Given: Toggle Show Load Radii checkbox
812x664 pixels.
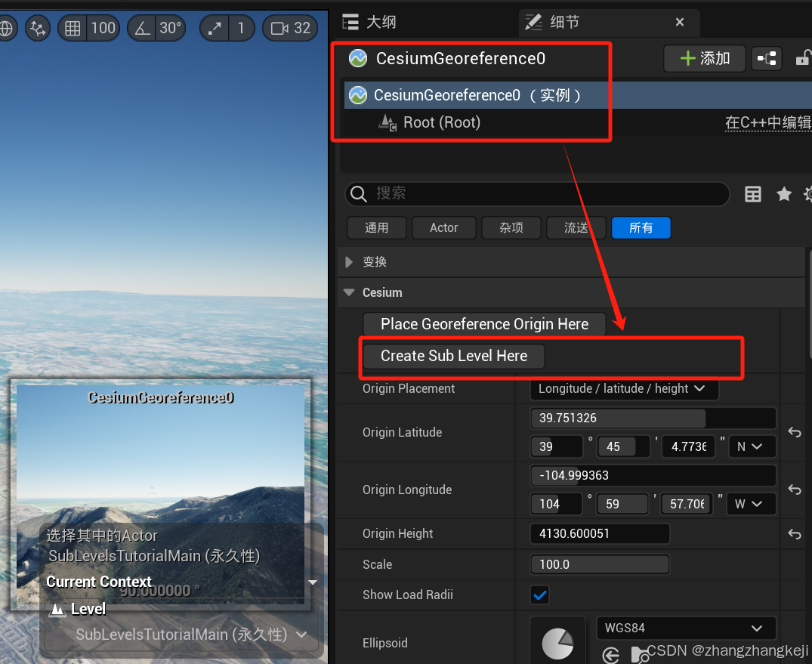Looking at the screenshot, I should [540, 595].
